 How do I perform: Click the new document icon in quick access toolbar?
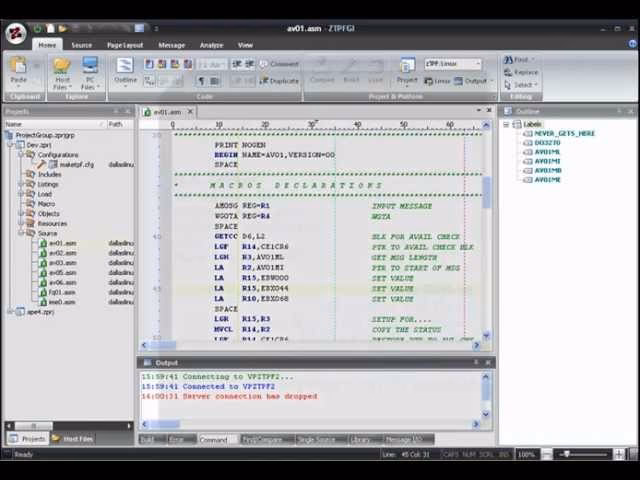(50, 28)
